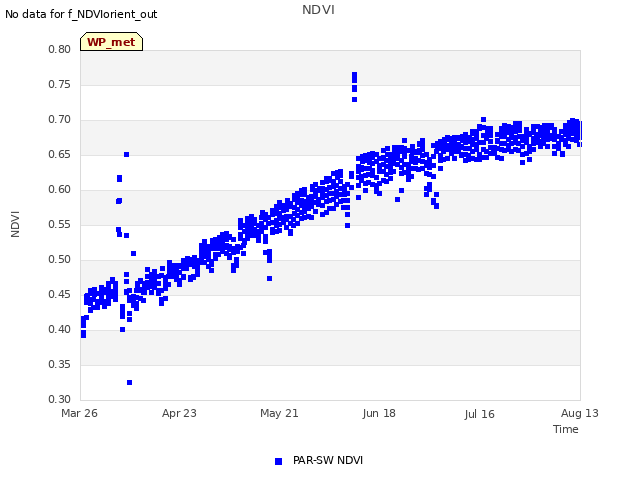Click the NDVI chart title

(x=318, y=10)
